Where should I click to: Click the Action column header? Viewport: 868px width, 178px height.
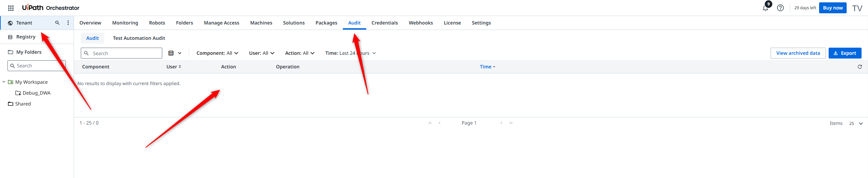[228, 67]
